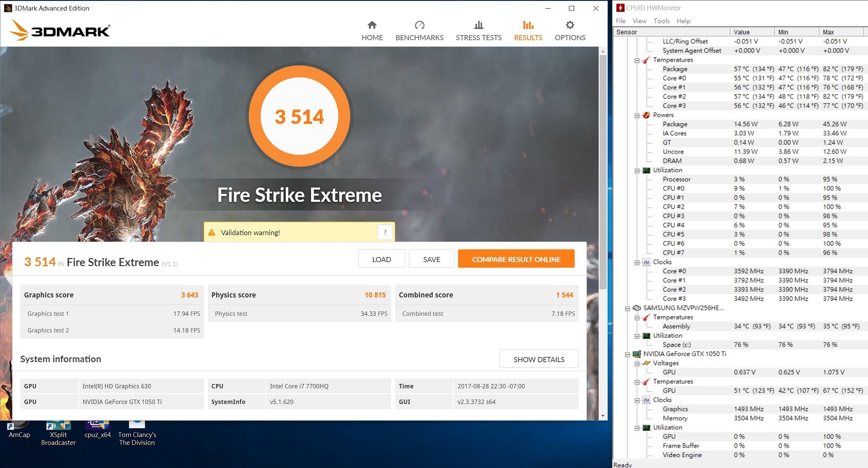
Task: Click the 3DMark scrollbar up arrow
Action: pos(603,51)
